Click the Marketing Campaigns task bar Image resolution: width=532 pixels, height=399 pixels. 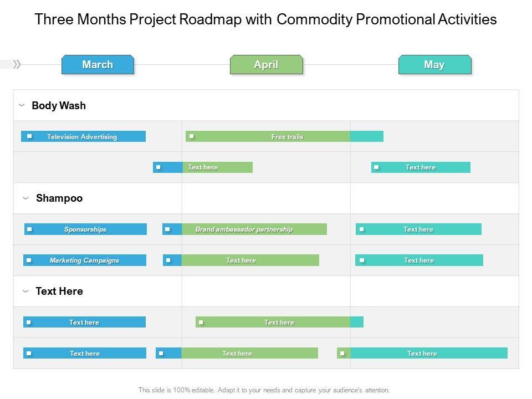pyautogui.click(x=85, y=260)
